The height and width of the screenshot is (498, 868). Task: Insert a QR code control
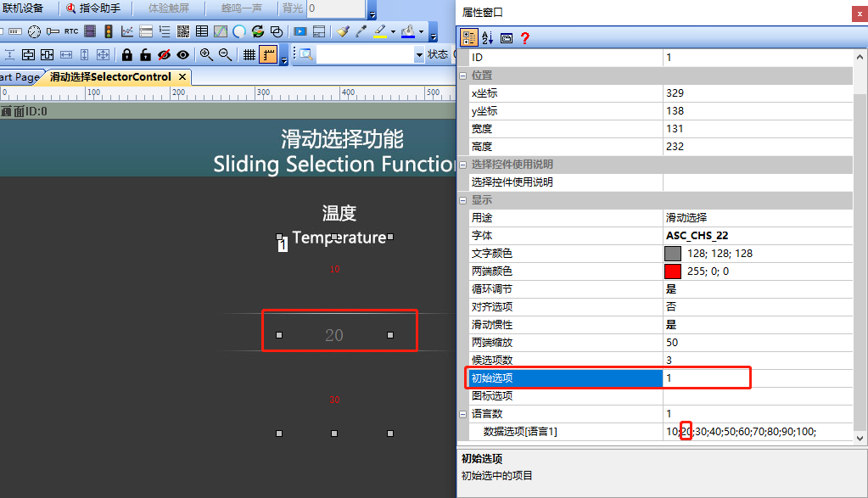coord(183,31)
